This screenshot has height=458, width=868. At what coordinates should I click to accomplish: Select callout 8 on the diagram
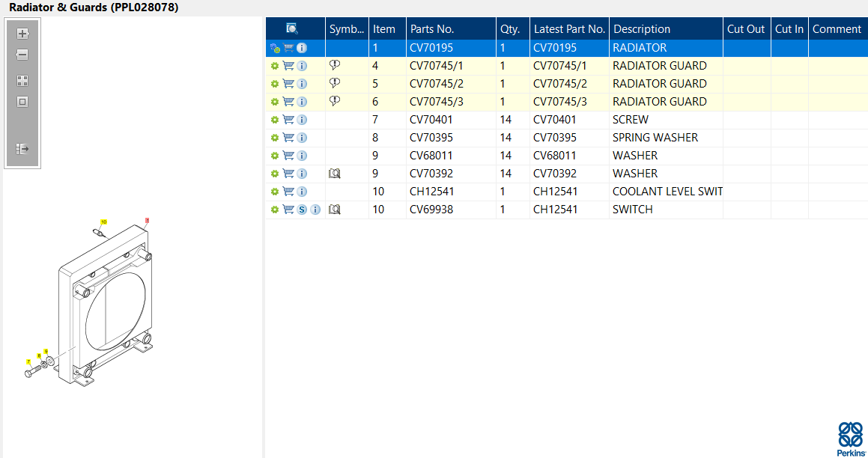(39, 355)
